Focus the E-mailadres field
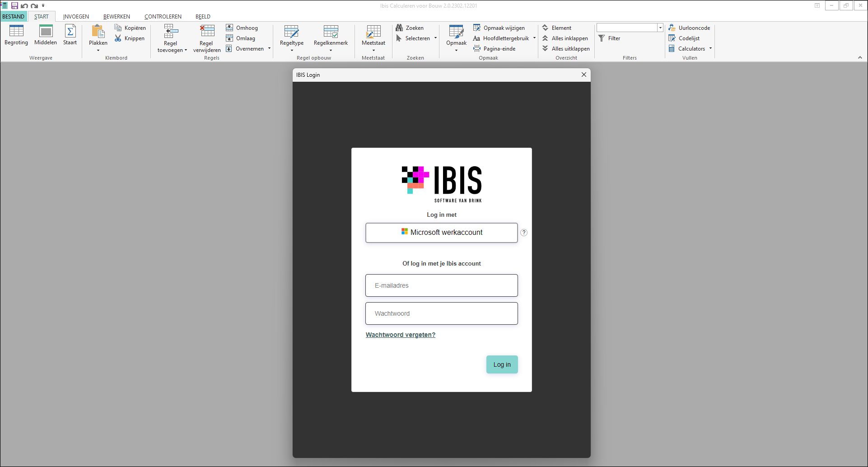868x467 pixels. point(442,285)
